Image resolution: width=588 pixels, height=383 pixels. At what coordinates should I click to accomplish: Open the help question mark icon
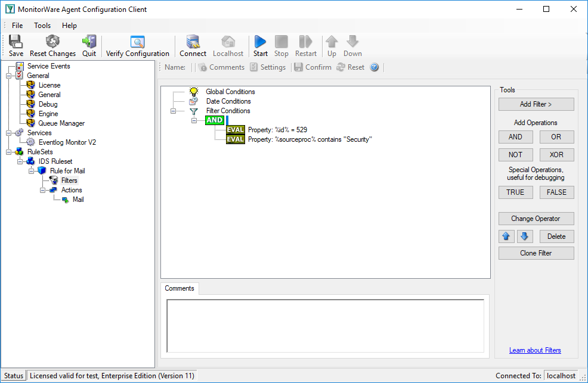pos(375,67)
